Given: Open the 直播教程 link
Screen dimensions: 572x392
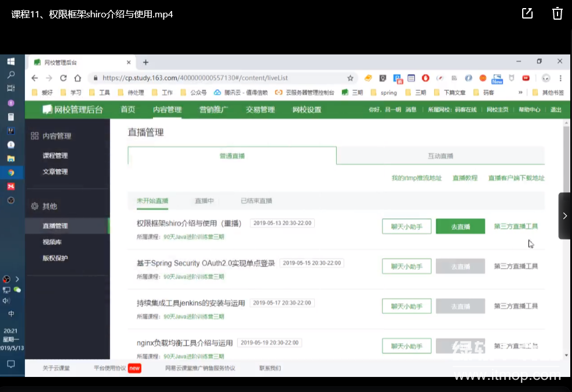Looking at the screenshot, I should pyautogui.click(x=465, y=178).
